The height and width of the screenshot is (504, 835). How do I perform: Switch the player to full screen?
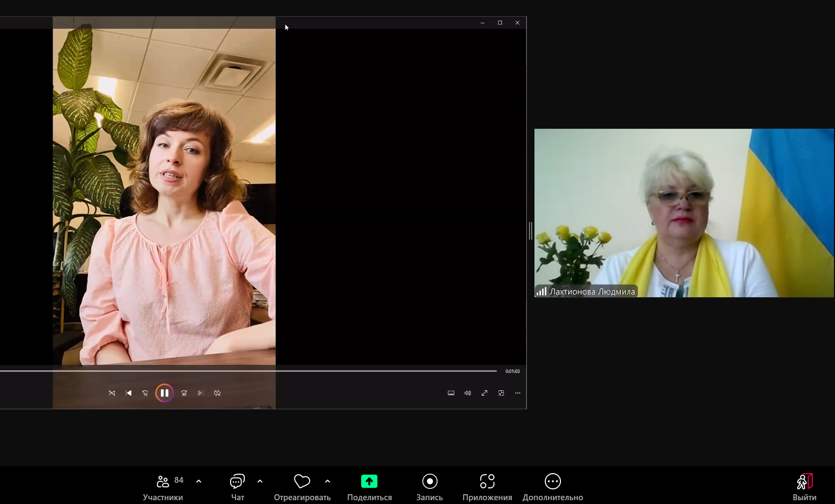pyautogui.click(x=485, y=393)
